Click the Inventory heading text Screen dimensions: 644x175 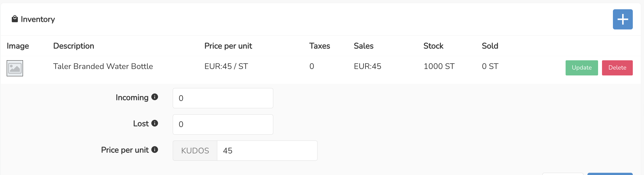tap(38, 19)
